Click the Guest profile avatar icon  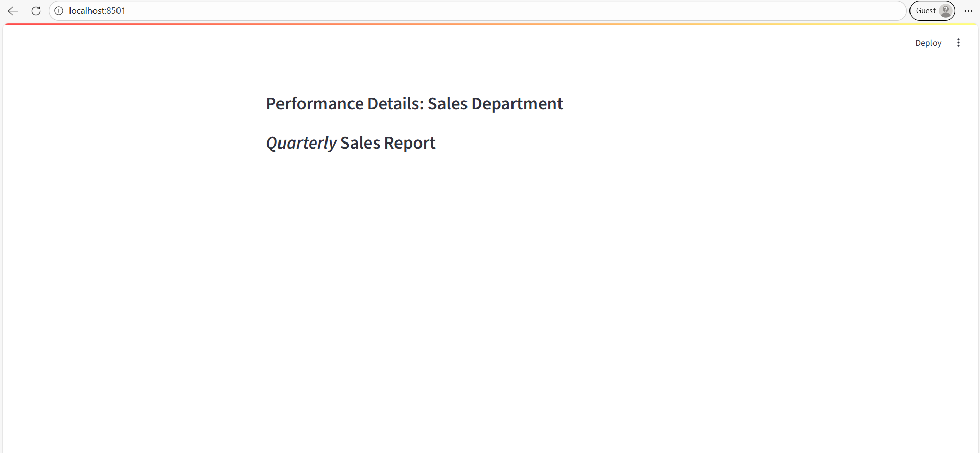click(946, 11)
